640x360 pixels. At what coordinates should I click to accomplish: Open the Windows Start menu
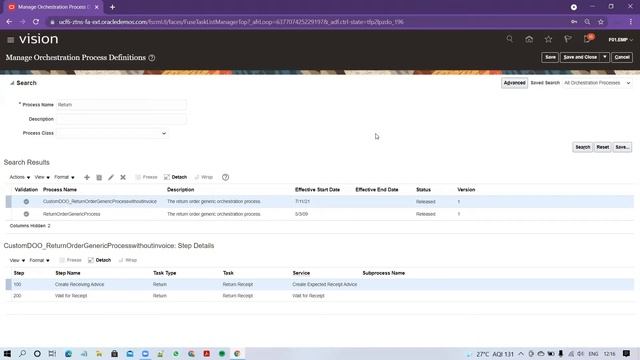[7, 353]
